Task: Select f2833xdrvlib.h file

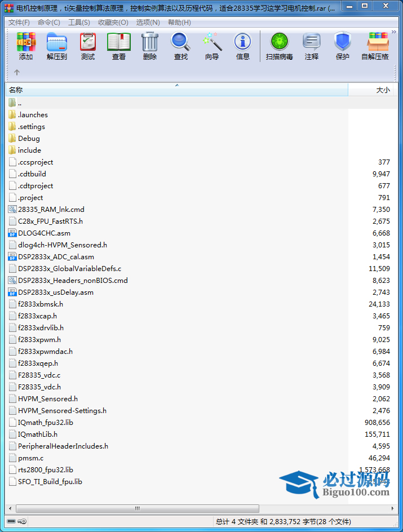Action: click(36, 328)
